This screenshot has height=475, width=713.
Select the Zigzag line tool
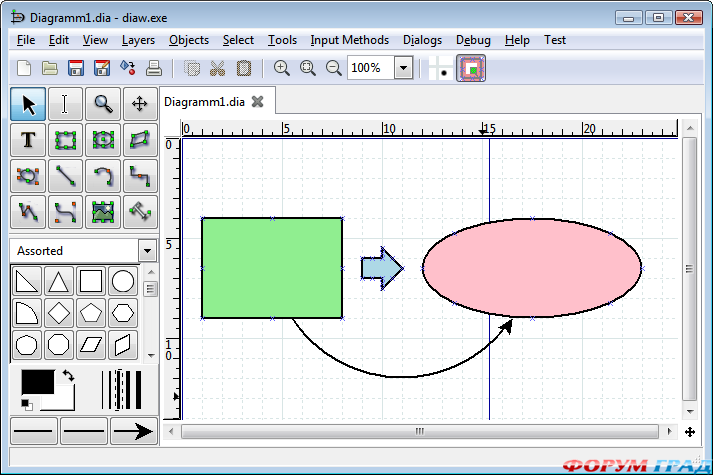[x=140, y=176]
